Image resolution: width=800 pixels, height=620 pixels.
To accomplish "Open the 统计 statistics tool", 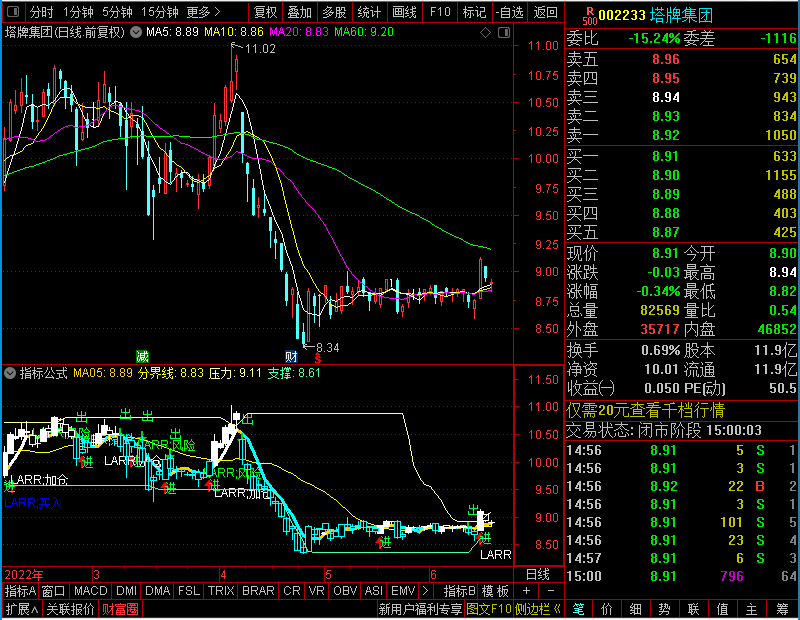I will point(369,12).
